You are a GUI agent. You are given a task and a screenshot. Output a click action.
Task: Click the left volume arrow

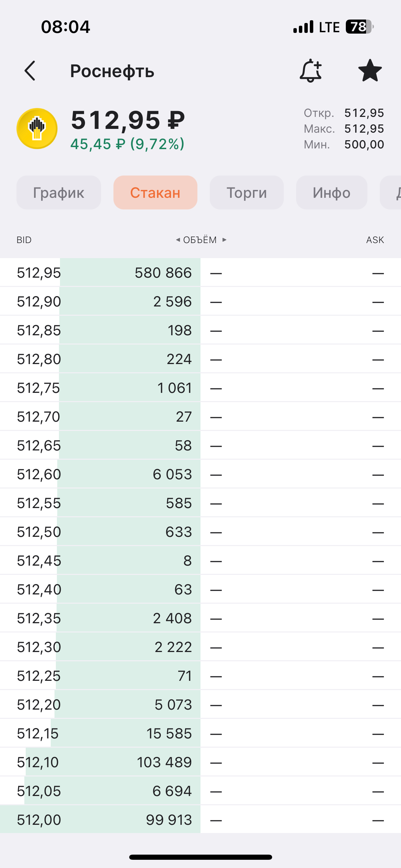[178, 240]
